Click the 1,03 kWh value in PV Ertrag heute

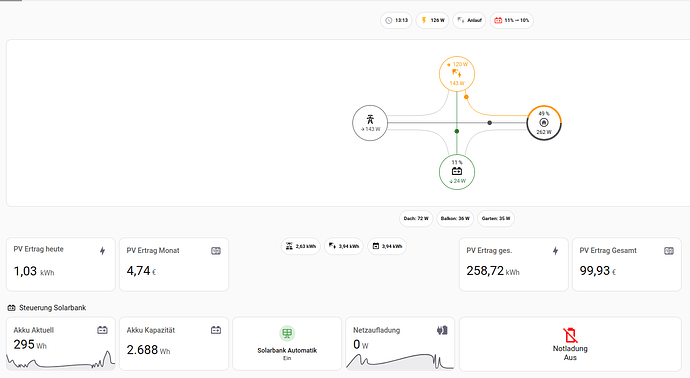click(x=34, y=272)
